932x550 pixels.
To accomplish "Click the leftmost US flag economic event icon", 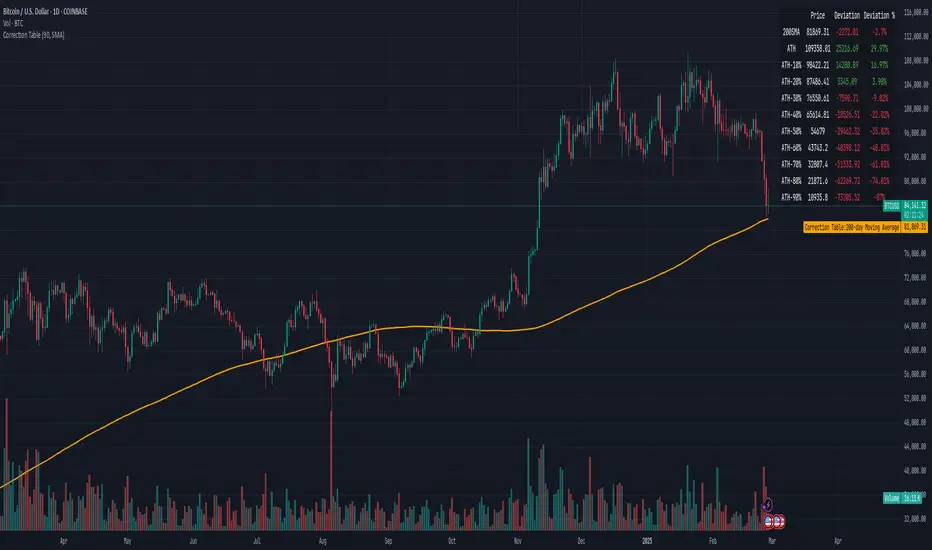I will (769, 520).
